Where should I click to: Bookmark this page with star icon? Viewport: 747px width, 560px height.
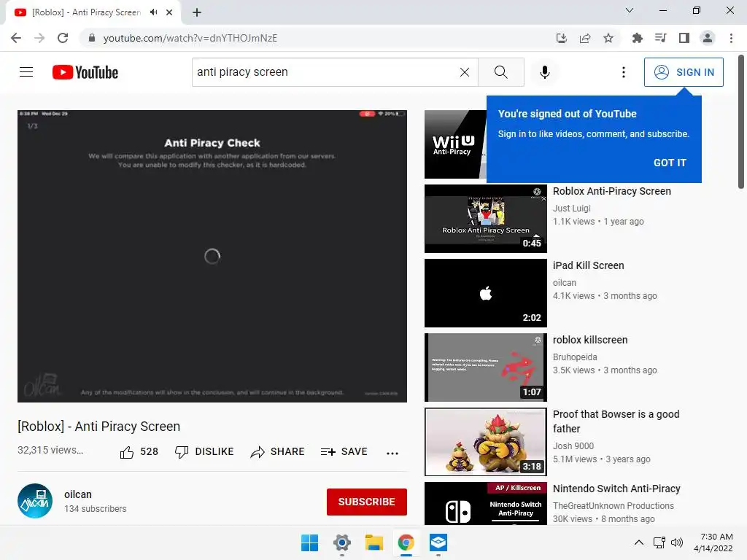click(x=608, y=38)
